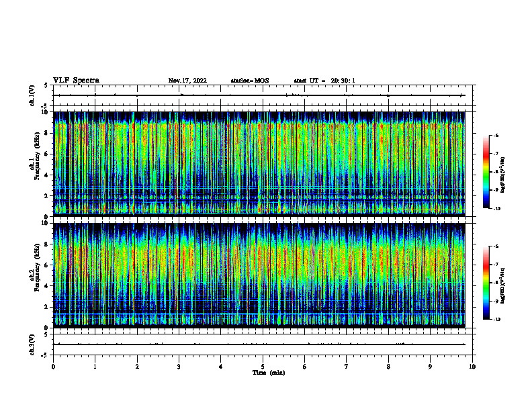Click the time axis tick label '9'
The width and height of the screenshot is (532, 411).
click(x=430, y=367)
